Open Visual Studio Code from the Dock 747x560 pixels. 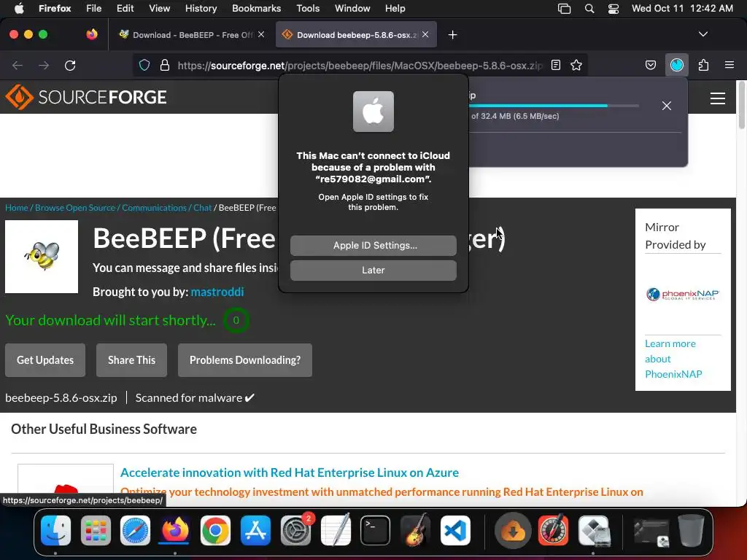[x=455, y=531]
